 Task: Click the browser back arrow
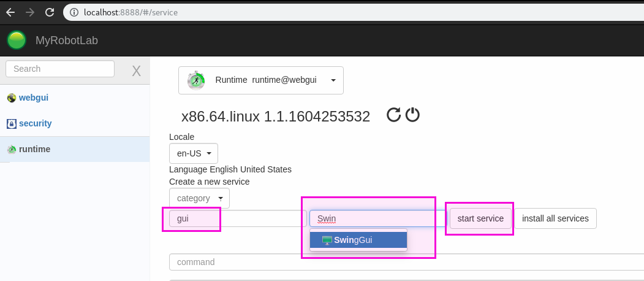10,12
